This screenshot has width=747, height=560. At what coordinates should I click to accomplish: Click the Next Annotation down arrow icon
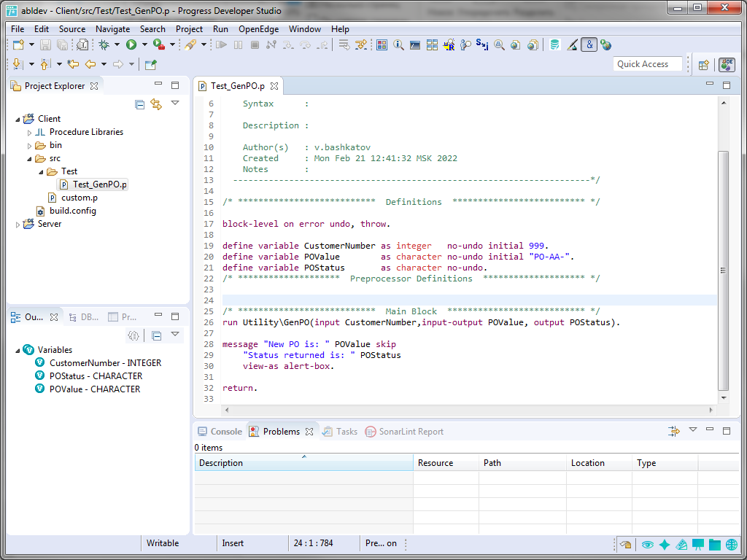(18, 64)
